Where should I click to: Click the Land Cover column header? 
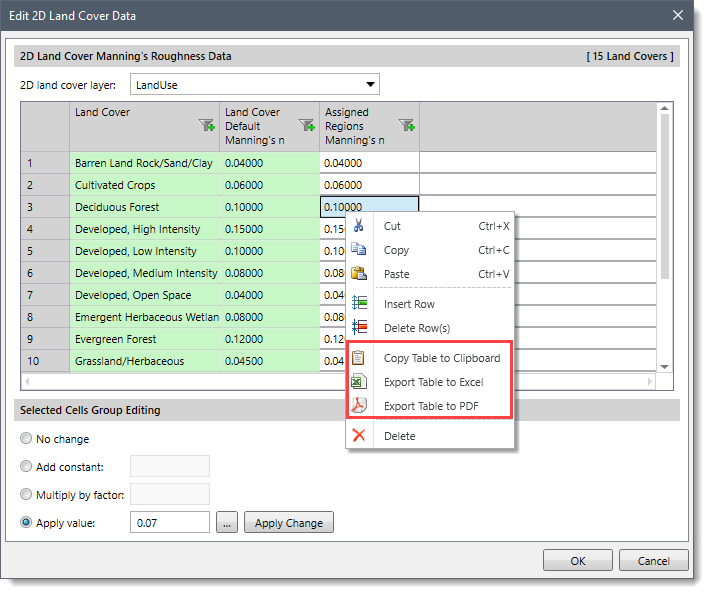[145, 127]
